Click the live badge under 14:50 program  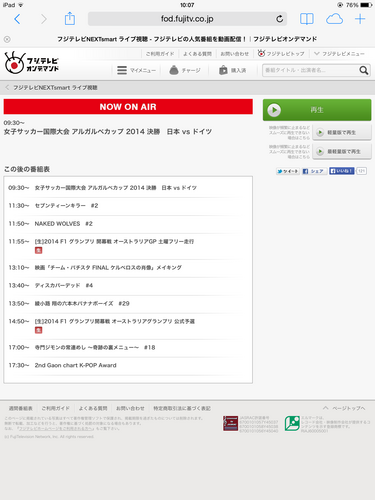click(39, 330)
